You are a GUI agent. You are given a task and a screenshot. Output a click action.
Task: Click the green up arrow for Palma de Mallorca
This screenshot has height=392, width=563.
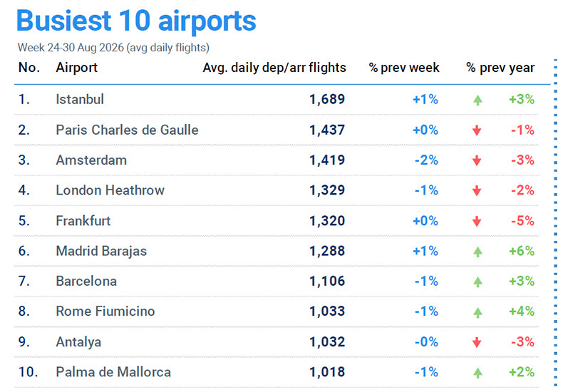click(477, 373)
